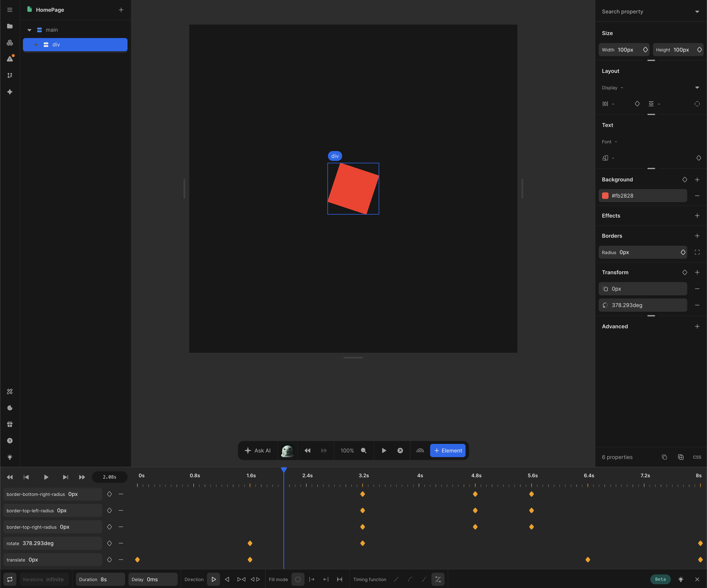Click the Ask AI button
This screenshot has height=588, width=707.
(257, 450)
